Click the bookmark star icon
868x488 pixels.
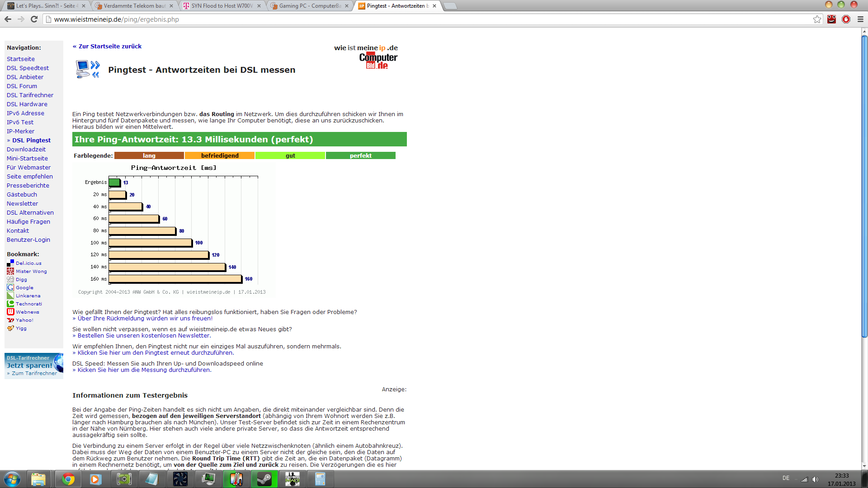(x=817, y=19)
